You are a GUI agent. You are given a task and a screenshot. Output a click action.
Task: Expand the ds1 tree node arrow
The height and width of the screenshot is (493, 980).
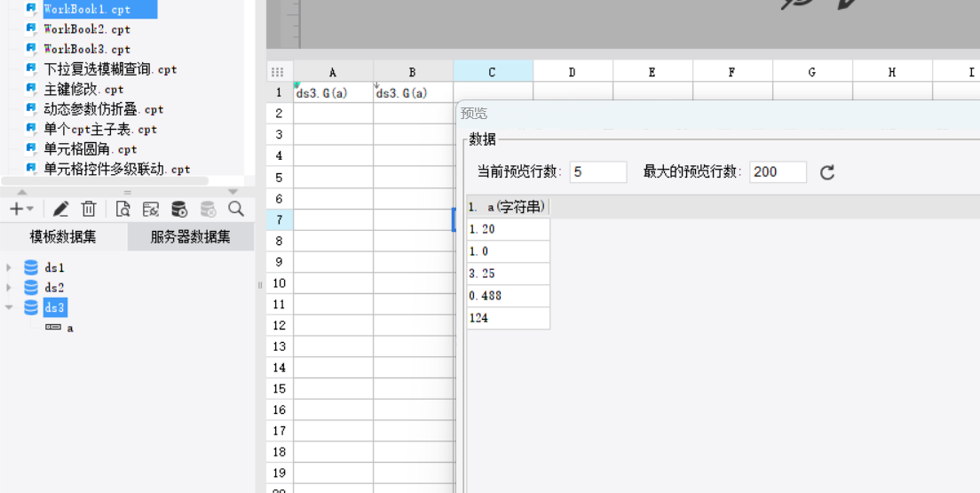[x=9, y=267]
